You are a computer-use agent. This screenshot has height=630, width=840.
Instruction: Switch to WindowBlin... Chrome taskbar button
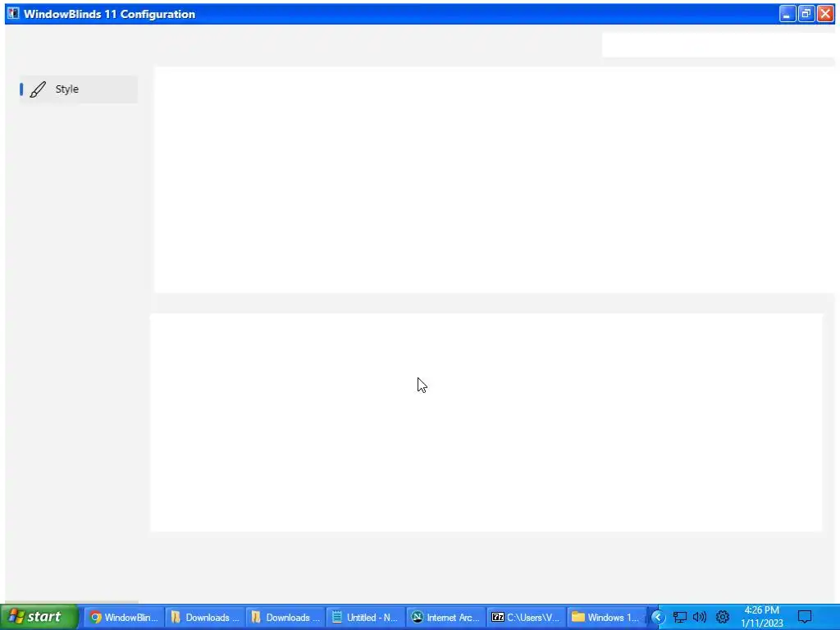point(124,617)
